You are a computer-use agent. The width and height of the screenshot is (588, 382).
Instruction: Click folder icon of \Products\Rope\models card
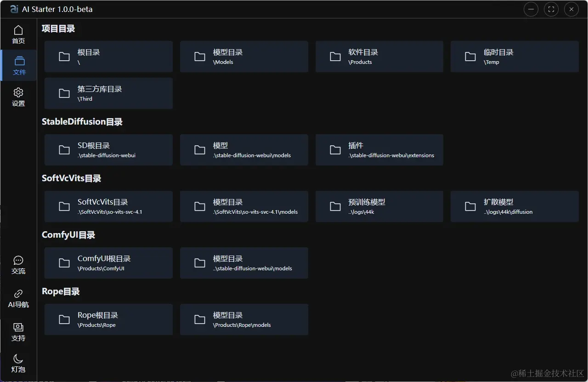coord(200,319)
